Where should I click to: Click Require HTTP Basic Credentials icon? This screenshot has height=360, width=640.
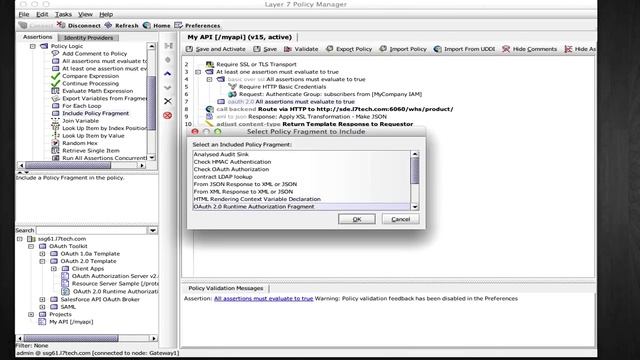point(232,87)
